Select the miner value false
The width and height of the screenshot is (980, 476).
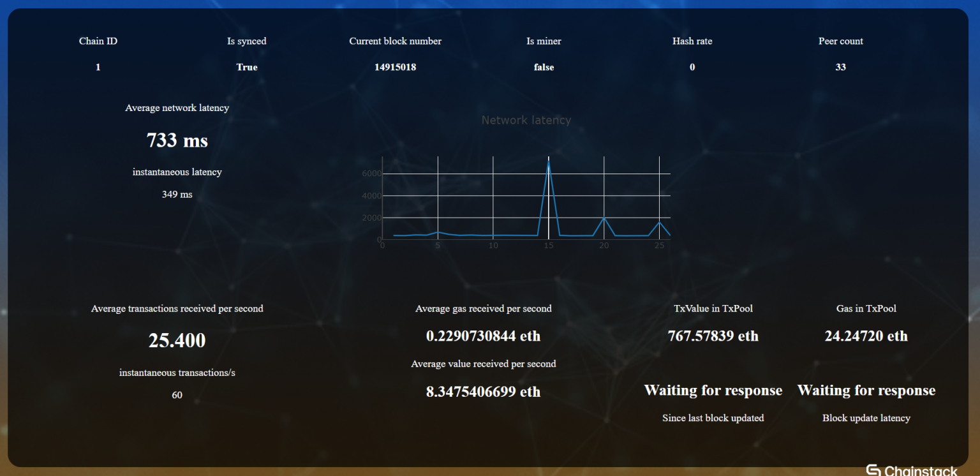pyautogui.click(x=544, y=67)
